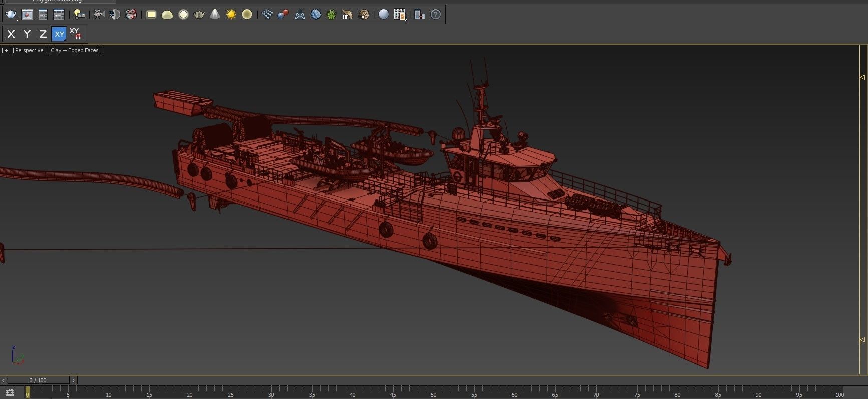This screenshot has height=399, width=868.
Task: Click the blue dotted grid scatter icon
Action: click(x=267, y=15)
